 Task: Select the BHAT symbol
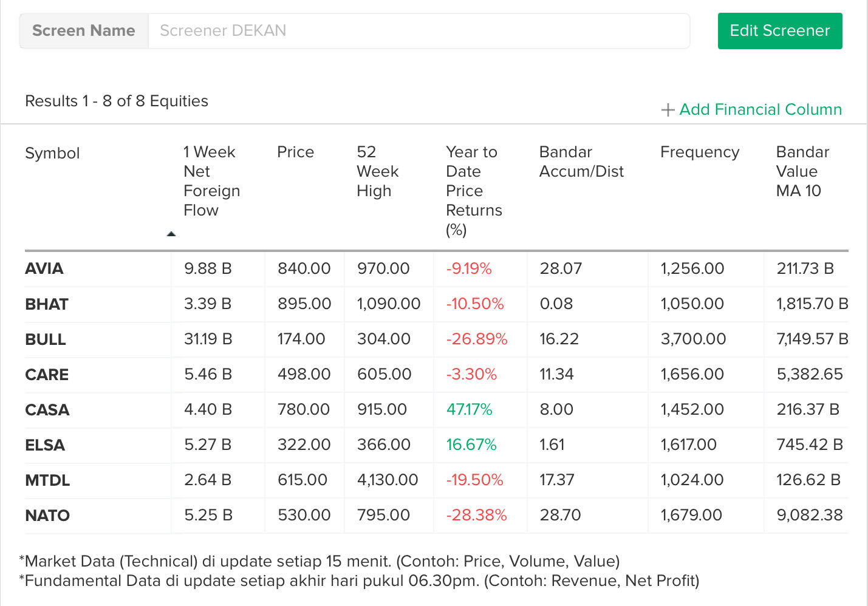click(46, 304)
